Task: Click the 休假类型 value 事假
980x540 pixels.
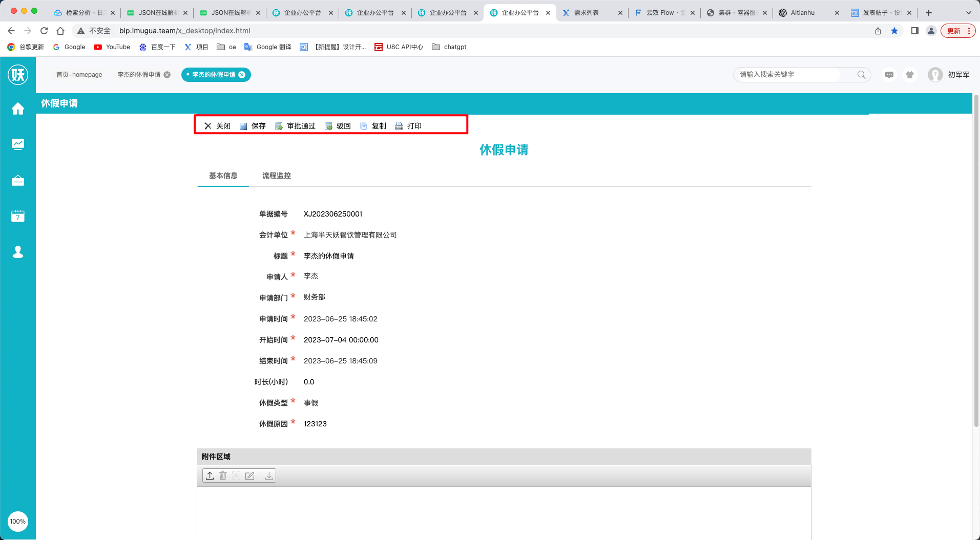Action: tap(311, 403)
